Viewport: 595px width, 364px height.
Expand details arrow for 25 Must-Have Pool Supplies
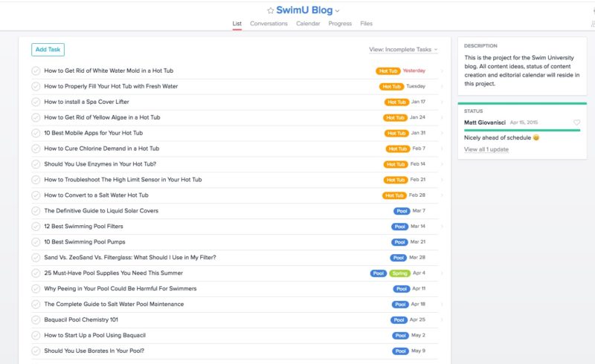(x=442, y=273)
